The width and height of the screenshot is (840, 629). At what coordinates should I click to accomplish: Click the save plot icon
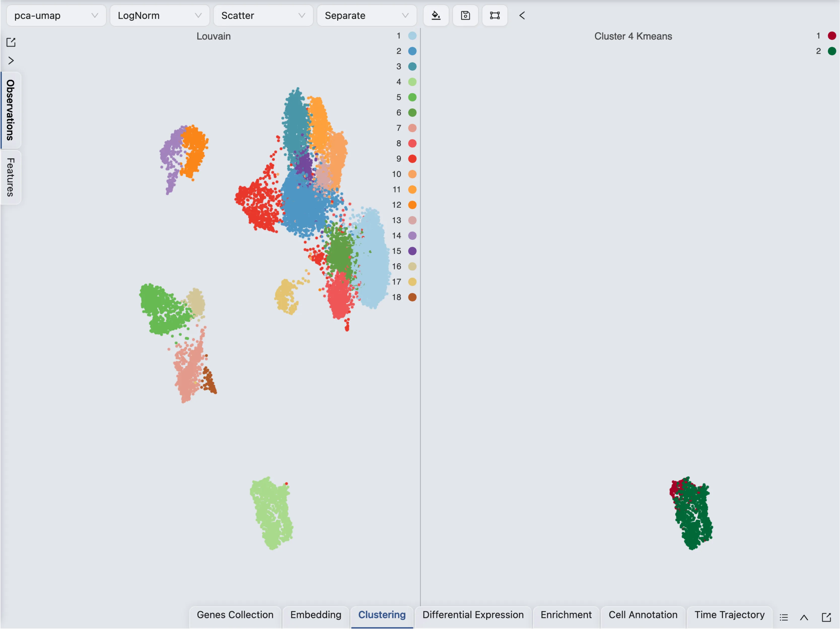coord(465,16)
